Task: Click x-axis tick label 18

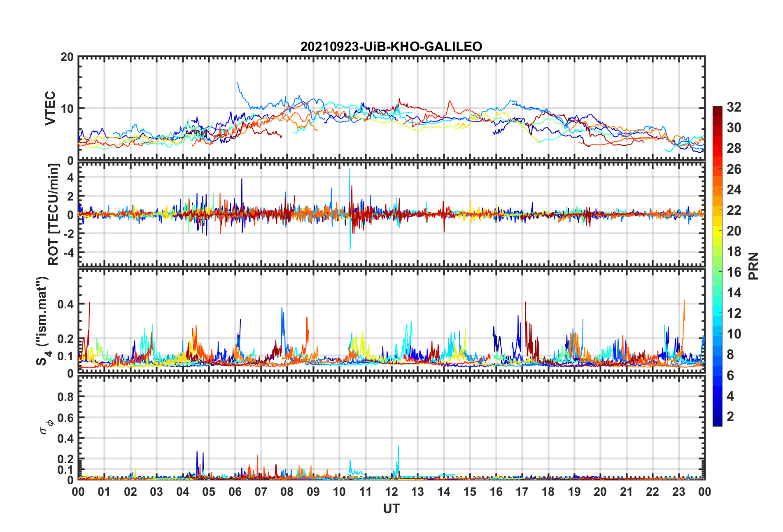Action: (548, 492)
